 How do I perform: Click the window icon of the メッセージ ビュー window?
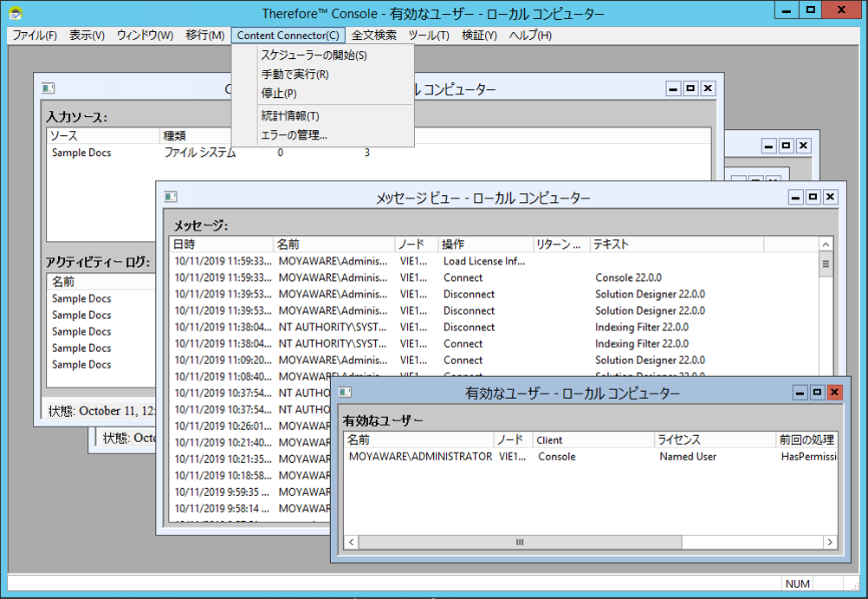point(171,197)
